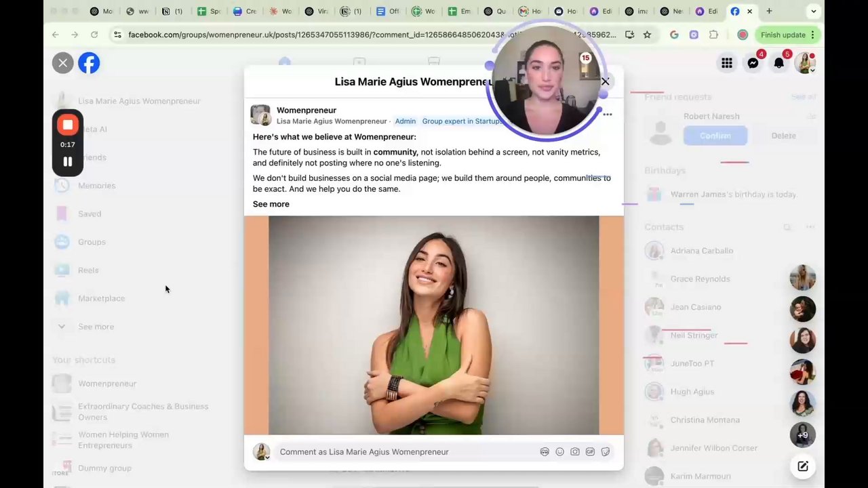Open the notifications bell
The image size is (868, 488).
[x=779, y=63]
